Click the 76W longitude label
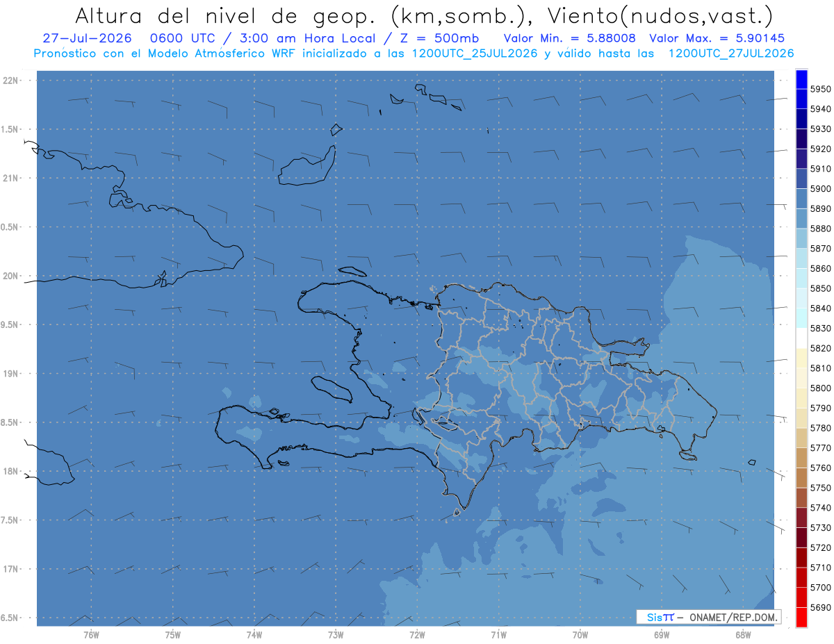 pos(91,635)
